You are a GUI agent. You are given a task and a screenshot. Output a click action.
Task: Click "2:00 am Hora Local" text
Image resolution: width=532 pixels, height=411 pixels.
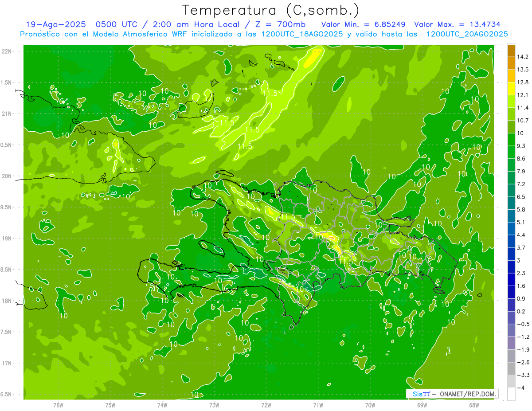click(x=196, y=24)
